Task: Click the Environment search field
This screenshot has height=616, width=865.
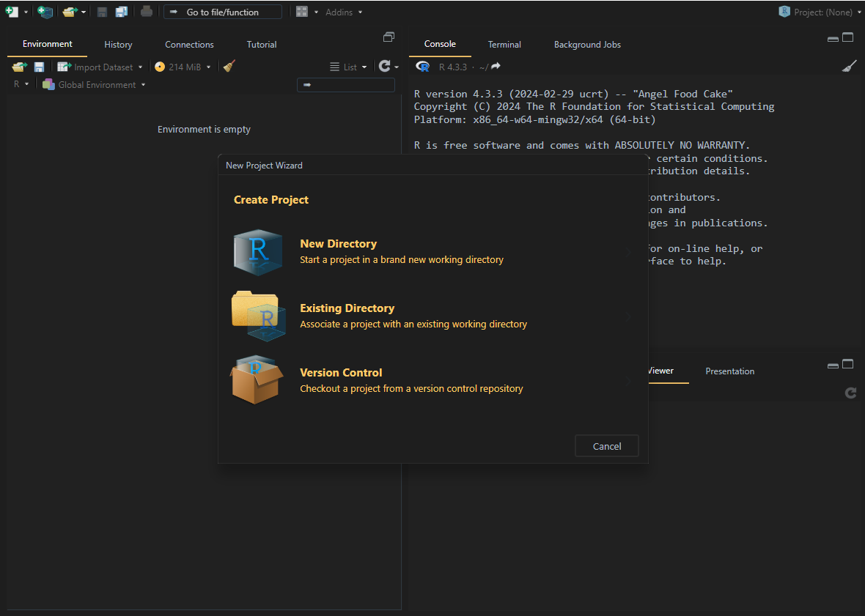Action: pyautogui.click(x=346, y=85)
